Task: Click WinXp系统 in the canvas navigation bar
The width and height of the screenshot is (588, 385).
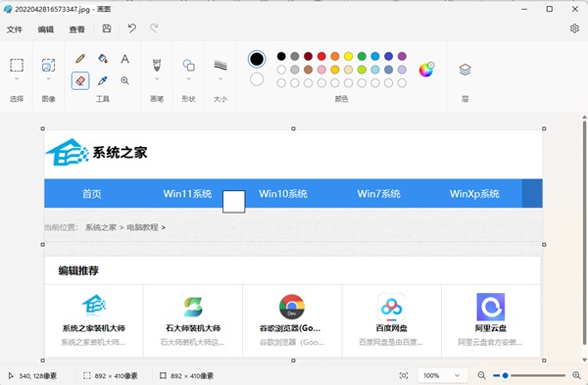Action: [x=474, y=193]
